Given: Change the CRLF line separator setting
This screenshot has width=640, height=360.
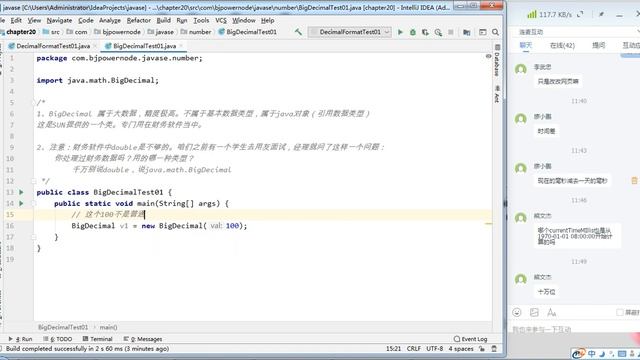Looking at the screenshot, I should click(x=413, y=349).
